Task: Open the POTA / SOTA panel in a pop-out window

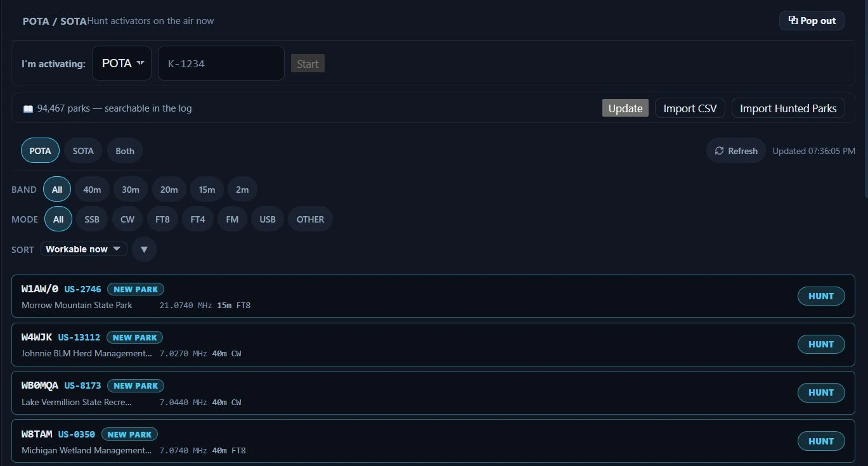Action: [x=812, y=20]
